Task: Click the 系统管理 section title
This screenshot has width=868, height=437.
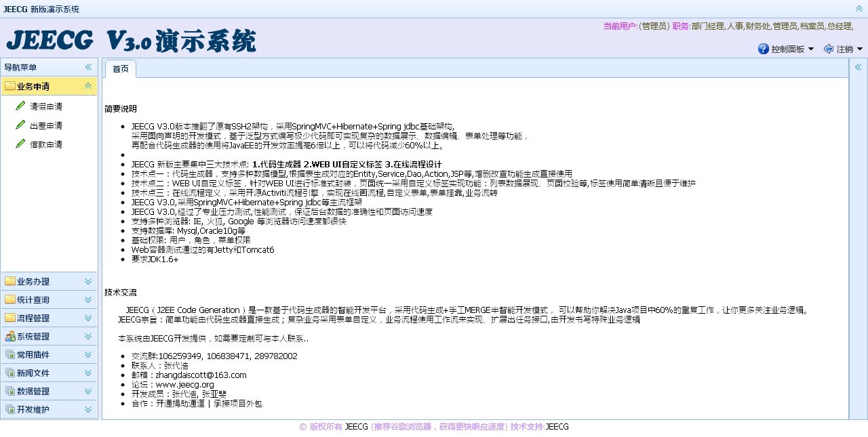Action: (33, 336)
